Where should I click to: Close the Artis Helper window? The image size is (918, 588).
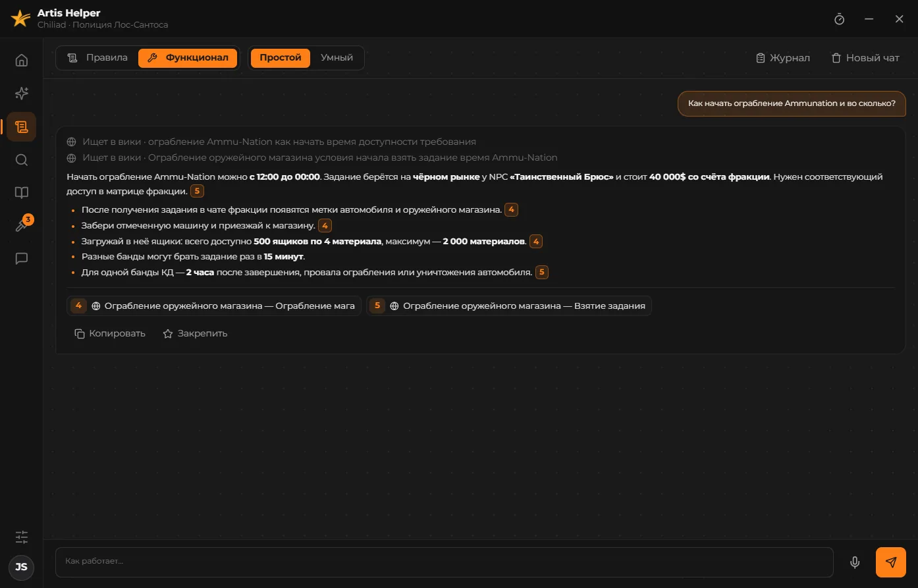tap(899, 19)
